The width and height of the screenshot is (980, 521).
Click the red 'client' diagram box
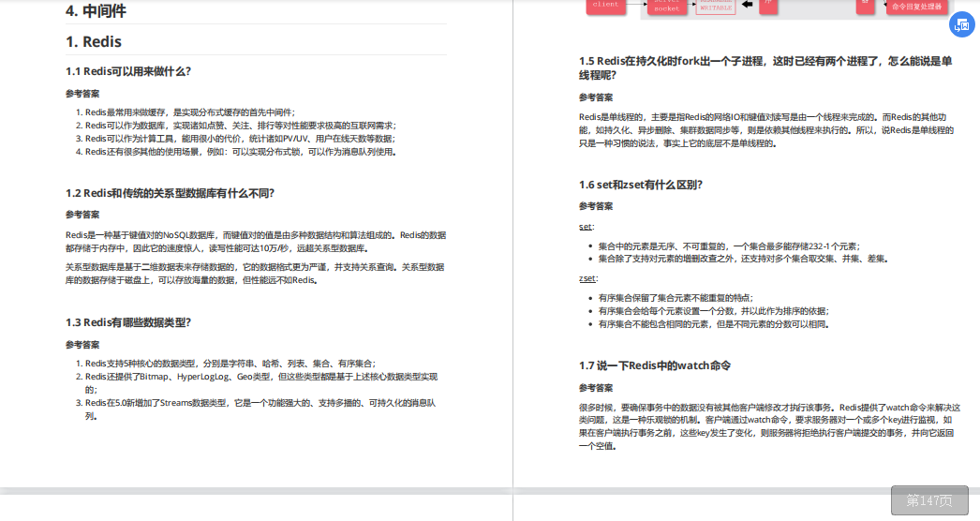click(605, 6)
